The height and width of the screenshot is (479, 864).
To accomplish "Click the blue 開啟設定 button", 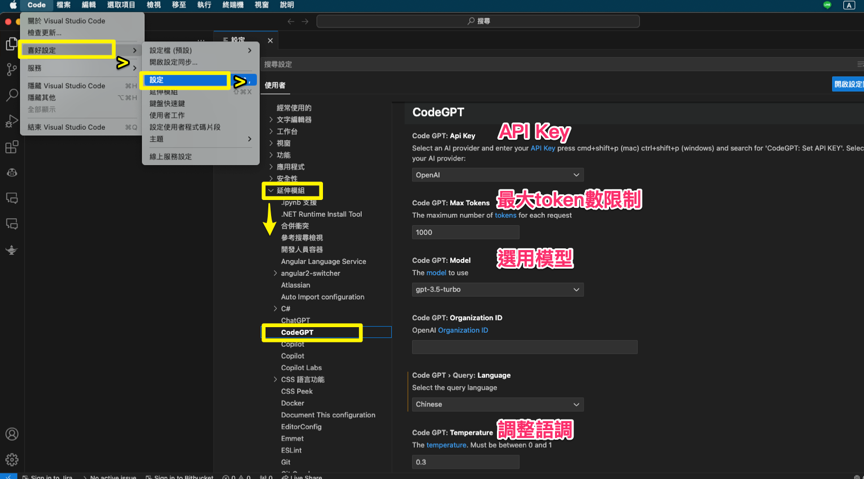I will click(x=848, y=84).
